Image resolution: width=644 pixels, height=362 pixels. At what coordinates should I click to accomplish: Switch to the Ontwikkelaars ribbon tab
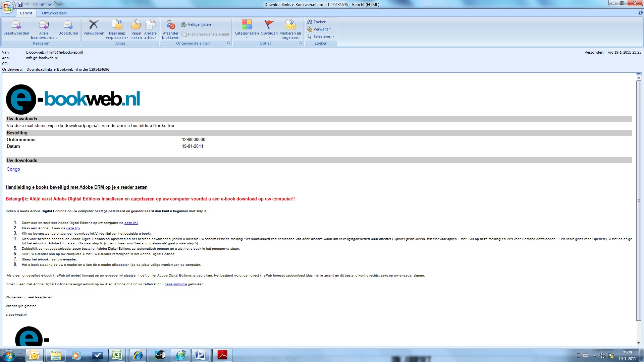pos(54,13)
